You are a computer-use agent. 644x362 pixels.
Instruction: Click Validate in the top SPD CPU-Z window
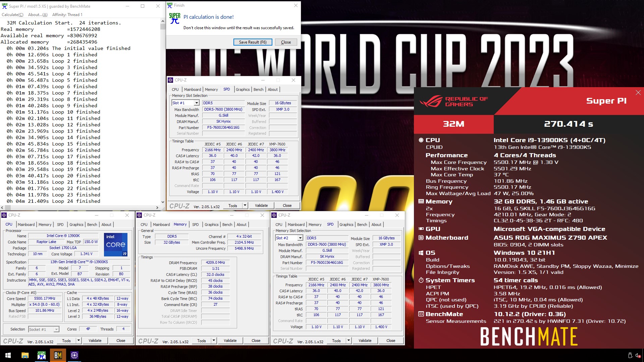pos(261,205)
